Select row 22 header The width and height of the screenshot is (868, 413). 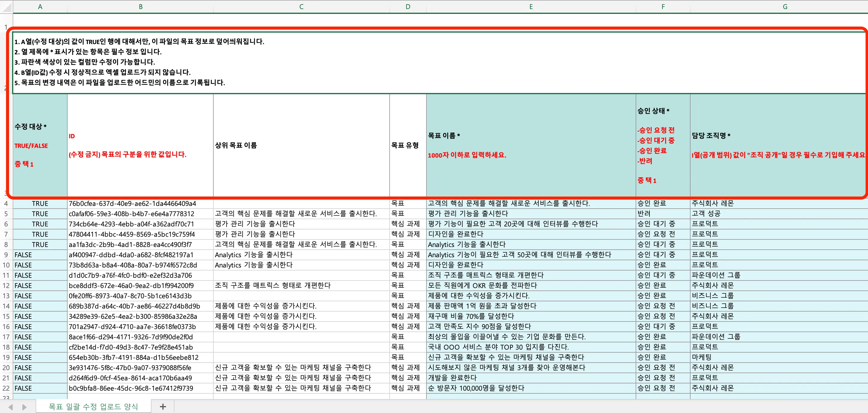tap(6, 388)
